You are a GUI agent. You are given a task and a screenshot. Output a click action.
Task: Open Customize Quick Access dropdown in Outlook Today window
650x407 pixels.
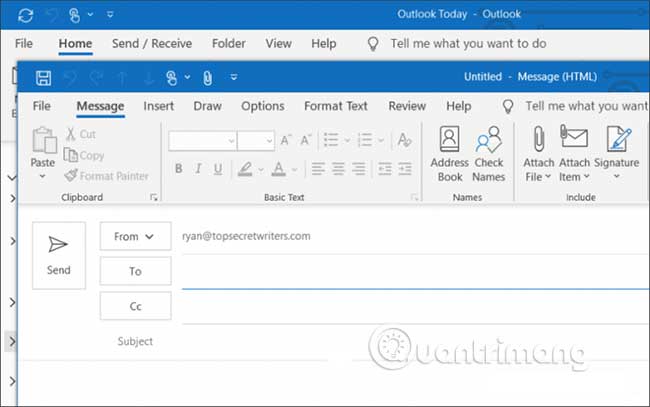(x=110, y=15)
